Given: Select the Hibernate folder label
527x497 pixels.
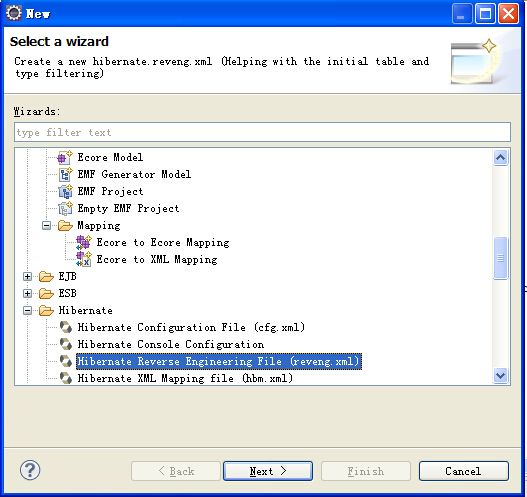Looking at the screenshot, I should coord(86,310).
